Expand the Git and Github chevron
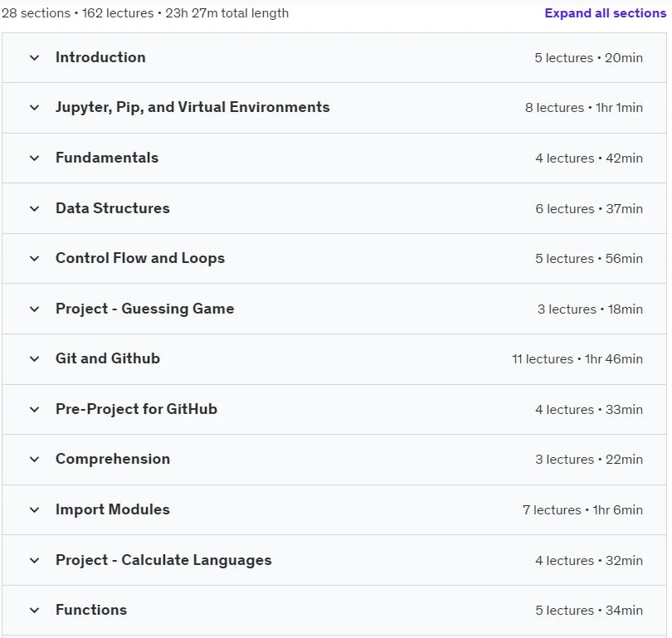This screenshot has width=672, height=638. [34, 358]
